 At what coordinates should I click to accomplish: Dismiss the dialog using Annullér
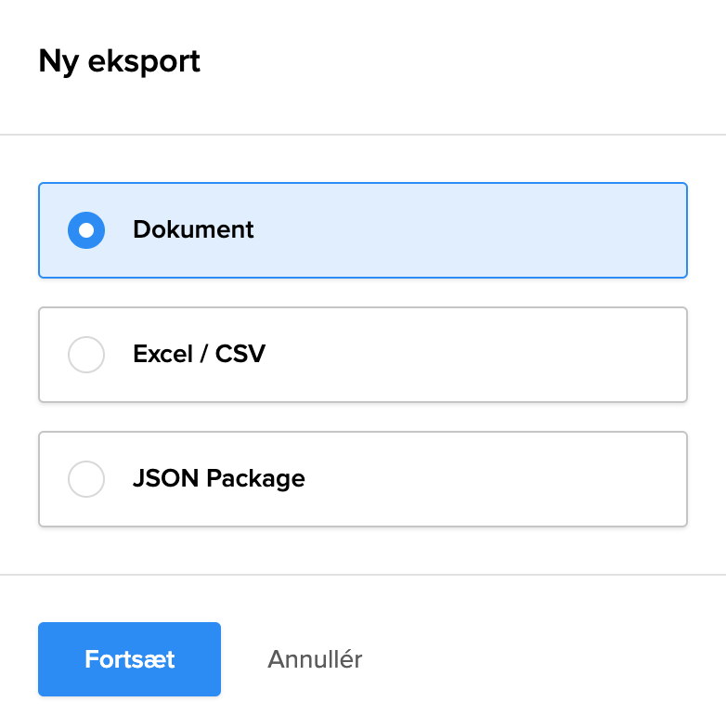[315, 659]
